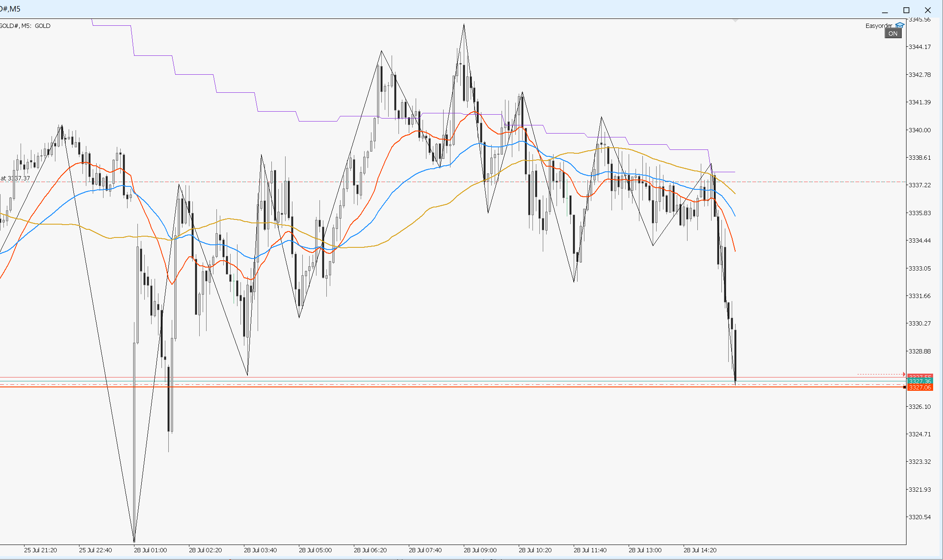The width and height of the screenshot is (943, 560).
Task: Click the 3328.88 price scale value
Action: (919, 351)
